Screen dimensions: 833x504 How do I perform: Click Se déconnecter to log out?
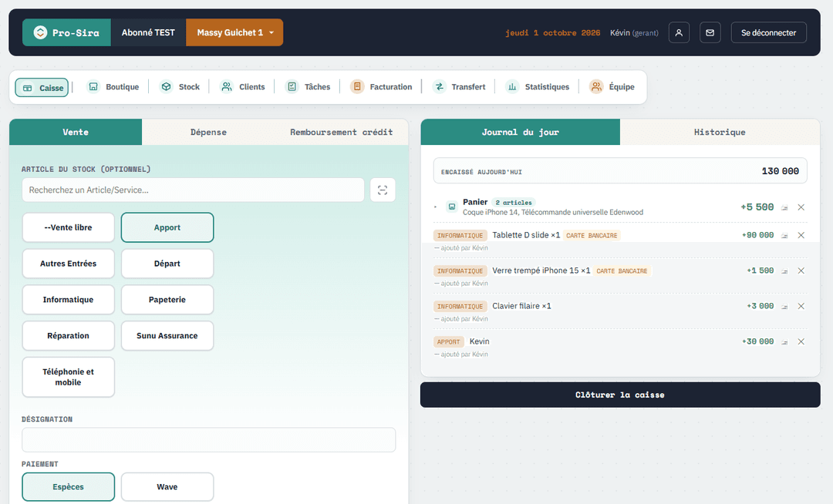pyautogui.click(x=769, y=32)
